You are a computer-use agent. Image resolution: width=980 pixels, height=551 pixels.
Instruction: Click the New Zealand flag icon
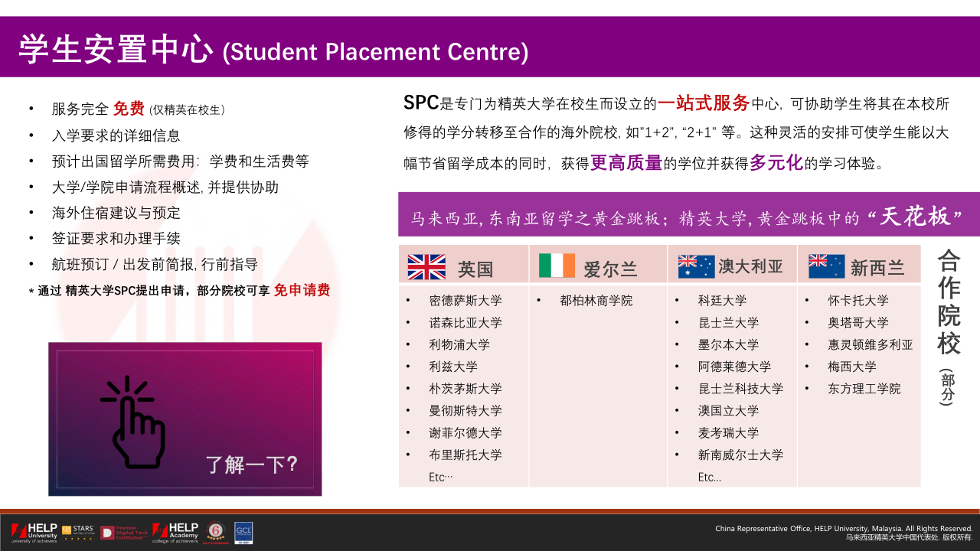[827, 266]
